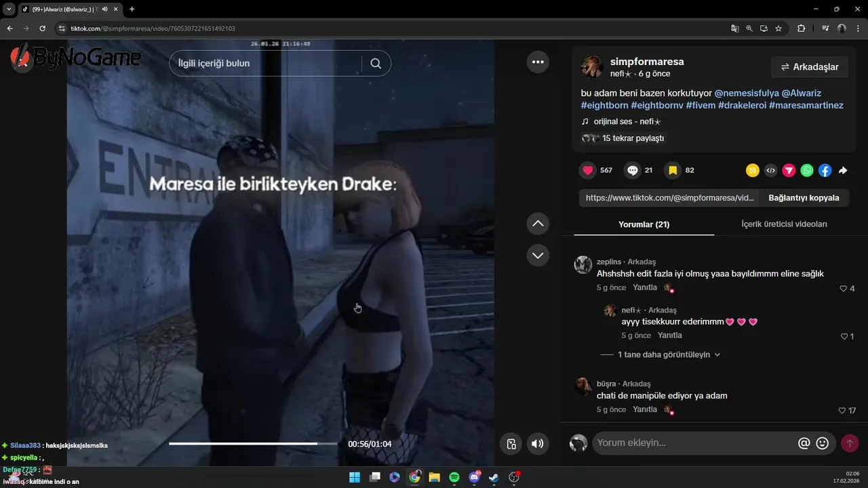Seek the video progress bar
Image resolution: width=868 pixels, height=488 pixels.
point(253,444)
